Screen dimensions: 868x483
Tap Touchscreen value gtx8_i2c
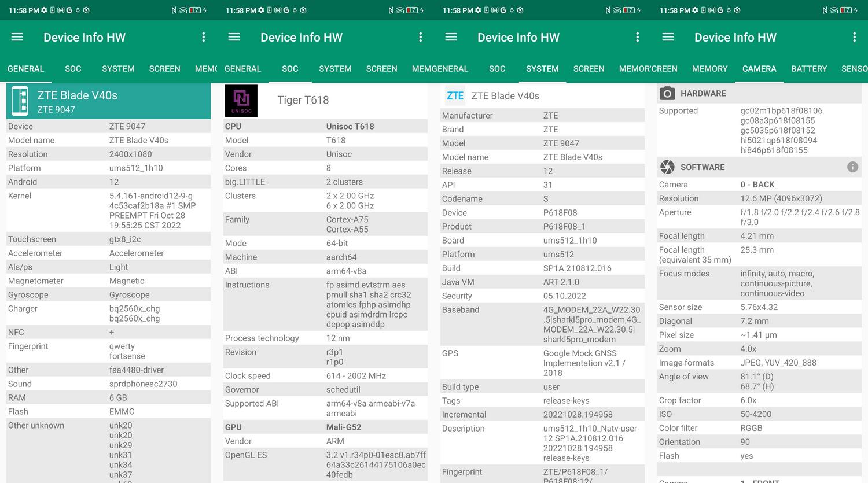click(125, 239)
